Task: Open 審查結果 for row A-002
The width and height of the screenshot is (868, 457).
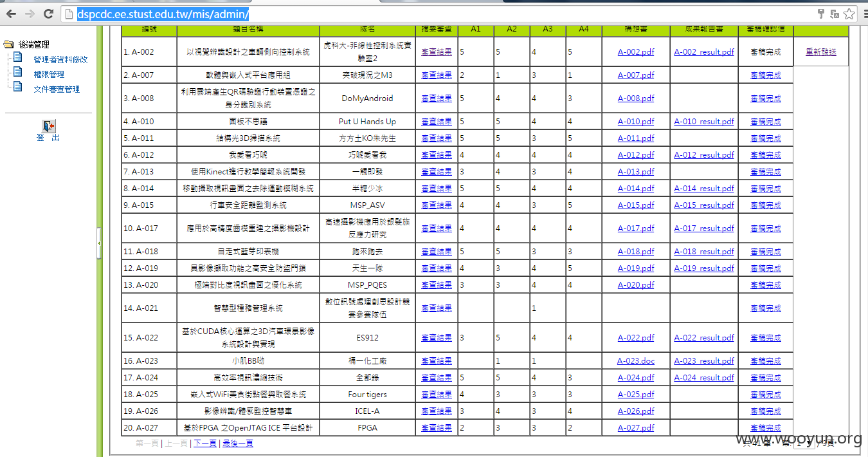Action: (x=437, y=52)
